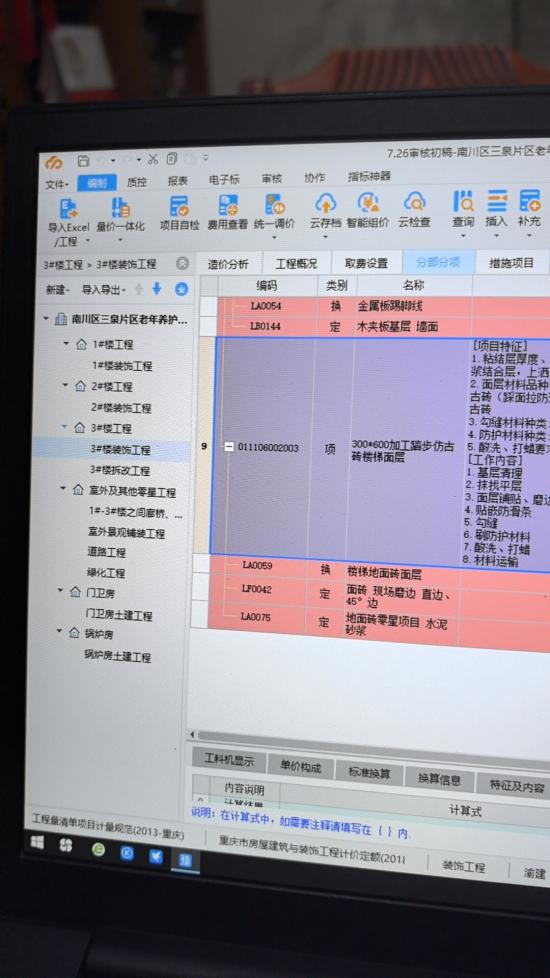Collapse the 3#楼工程 tree node
Image resolution: width=550 pixels, height=978 pixels.
click(64, 427)
